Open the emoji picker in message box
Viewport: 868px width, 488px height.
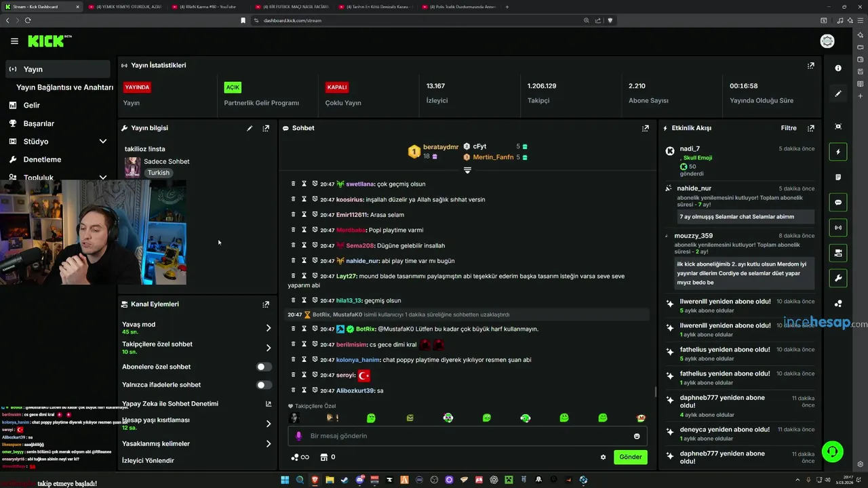coord(637,436)
